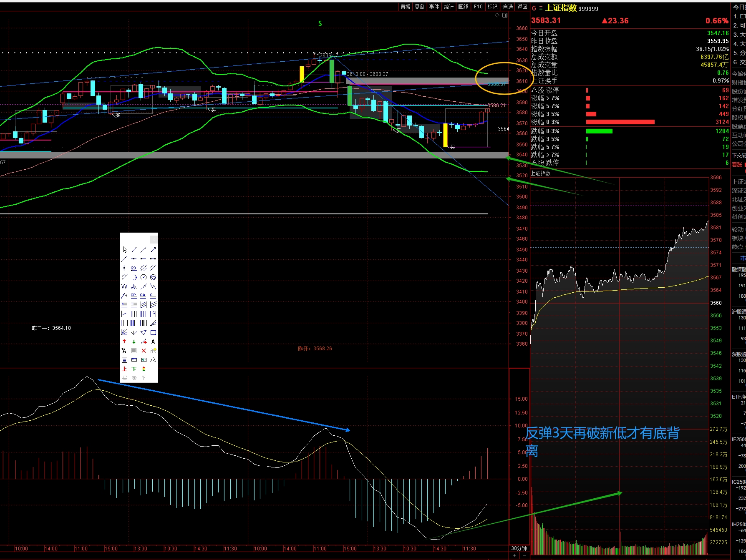Pick the triangle drawing tool
The image size is (746, 560).
point(144,332)
